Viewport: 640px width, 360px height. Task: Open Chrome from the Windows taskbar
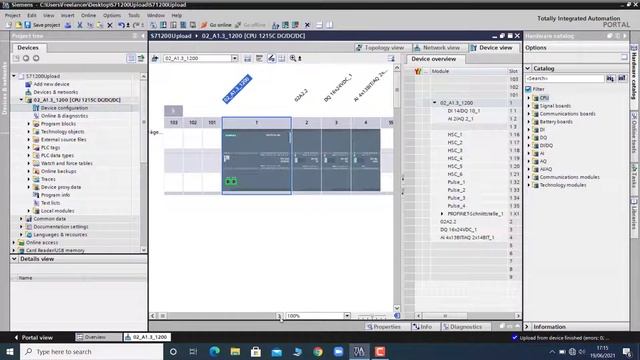(x=318, y=351)
